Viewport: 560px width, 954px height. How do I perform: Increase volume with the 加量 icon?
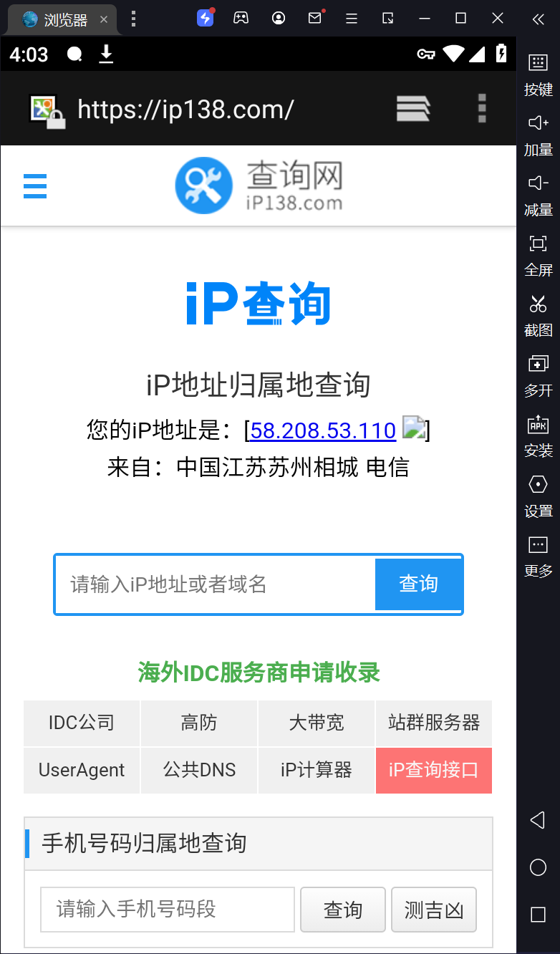pos(538,135)
